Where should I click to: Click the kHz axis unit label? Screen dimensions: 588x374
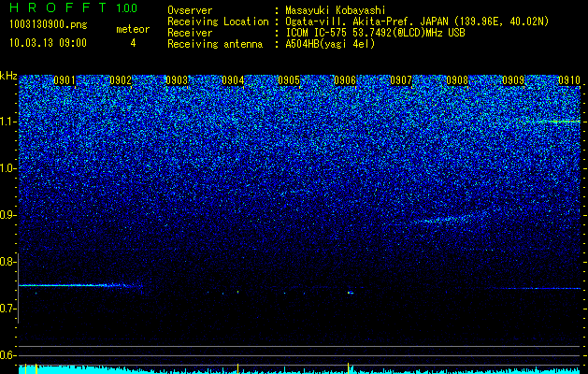coord(8,76)
